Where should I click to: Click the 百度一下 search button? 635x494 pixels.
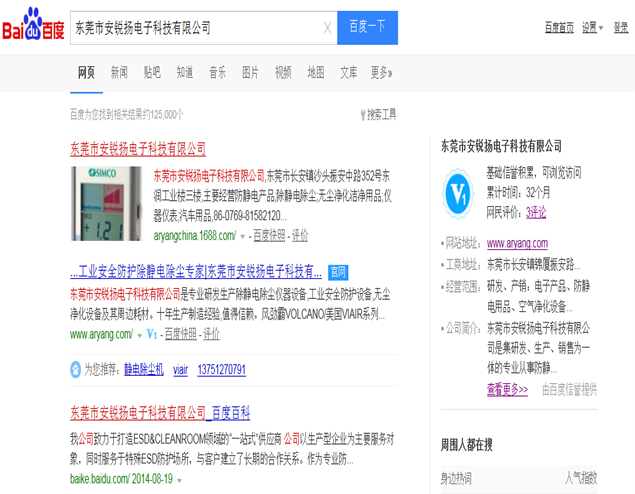367,28
